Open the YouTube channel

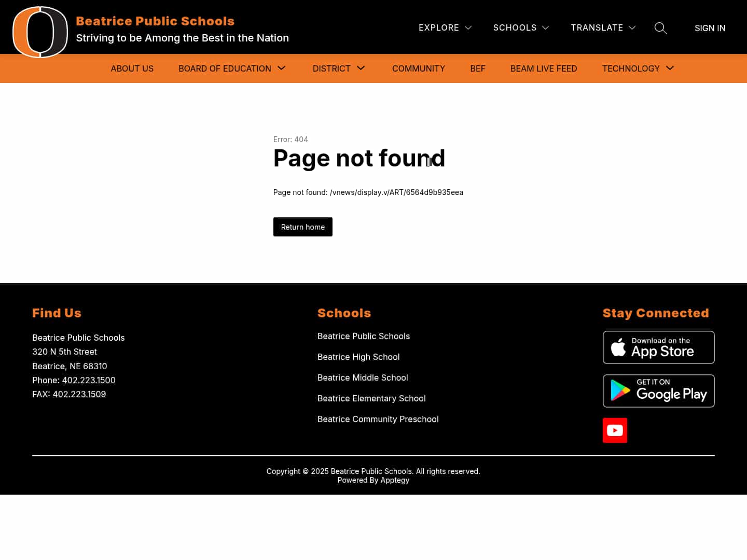tap(615, 430)
